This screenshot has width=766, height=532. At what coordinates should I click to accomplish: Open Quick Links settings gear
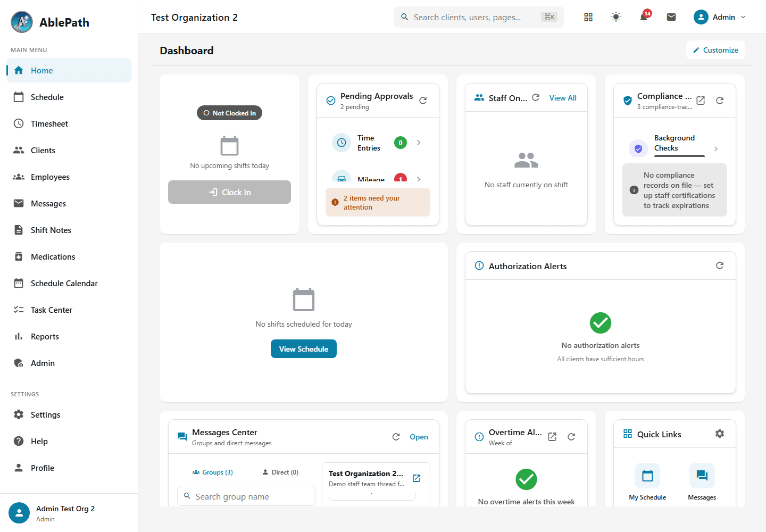click(x=720, y=434)
